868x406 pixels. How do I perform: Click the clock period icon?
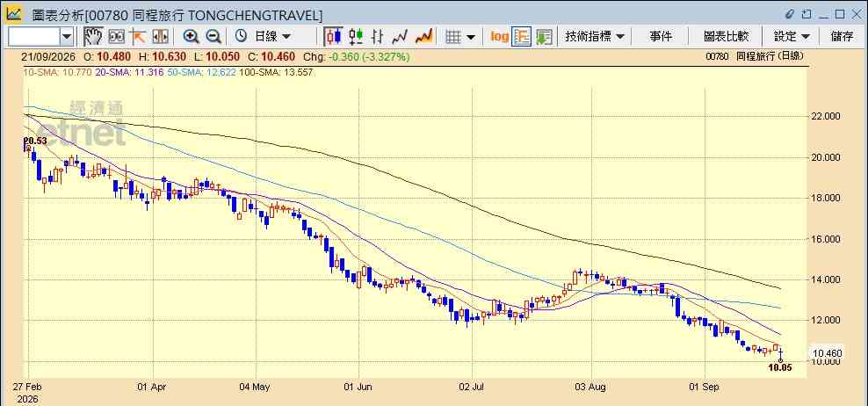click(241, 36)
